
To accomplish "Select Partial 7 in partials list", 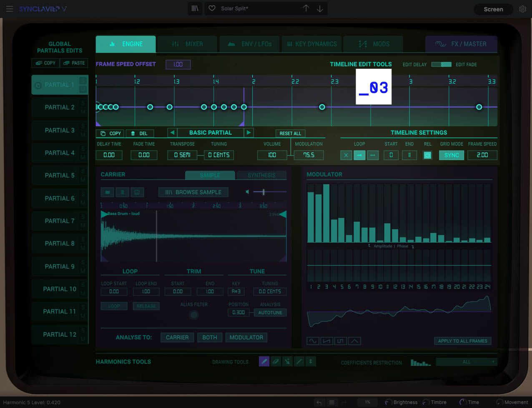I will tap(60, 221).
